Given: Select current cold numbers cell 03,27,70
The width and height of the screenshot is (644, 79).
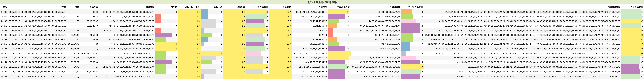Looking at the screenshot, I should point(323,35).
